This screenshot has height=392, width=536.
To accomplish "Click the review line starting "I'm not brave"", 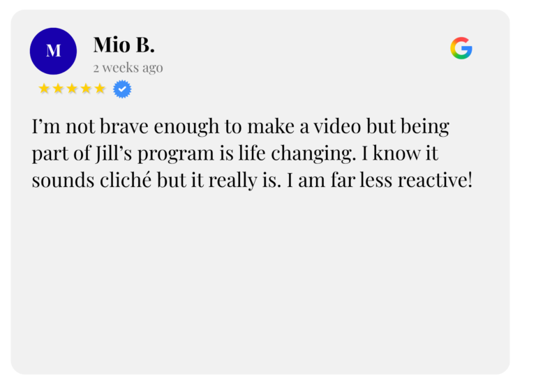I will pos(240,127).
